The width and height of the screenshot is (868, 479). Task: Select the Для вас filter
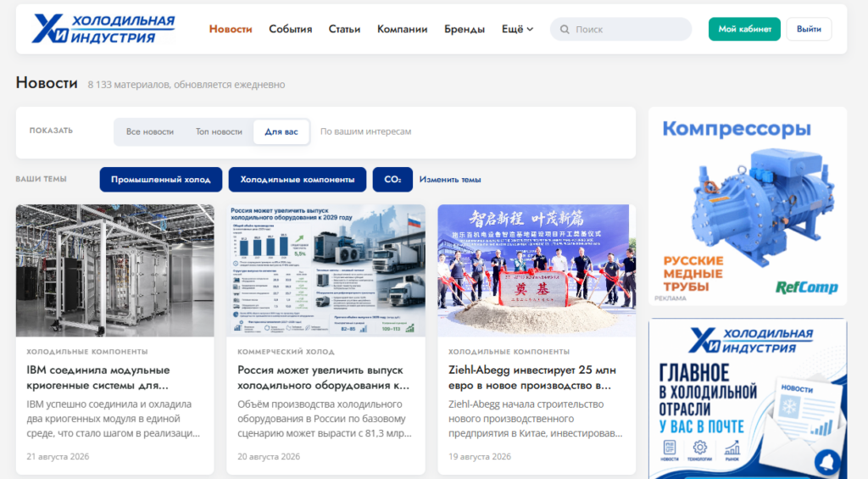281,131
